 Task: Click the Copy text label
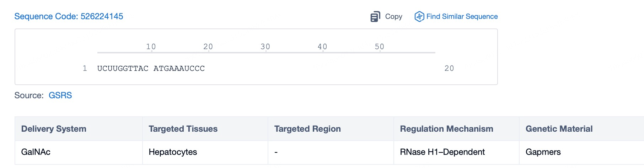coord(393,16)
